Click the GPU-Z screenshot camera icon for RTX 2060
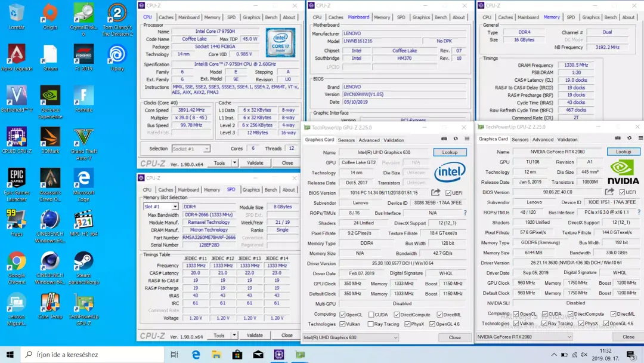This screenshot has width=644, height=363. pyautogui.click(x=618, y=138)
